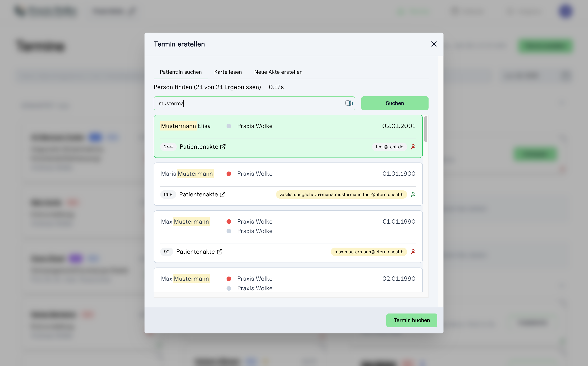
Task: Close the Termin erstellen dialog
Action: (434, 44)
